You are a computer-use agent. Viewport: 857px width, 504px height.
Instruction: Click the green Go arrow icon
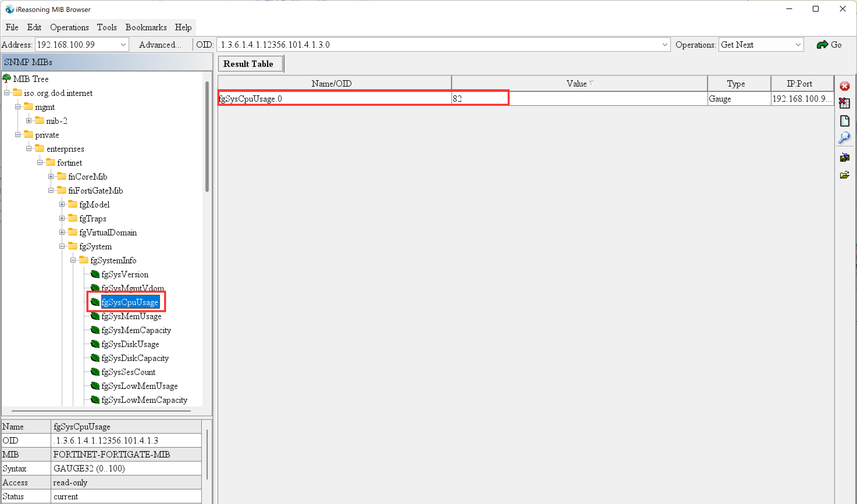point(822,45)
